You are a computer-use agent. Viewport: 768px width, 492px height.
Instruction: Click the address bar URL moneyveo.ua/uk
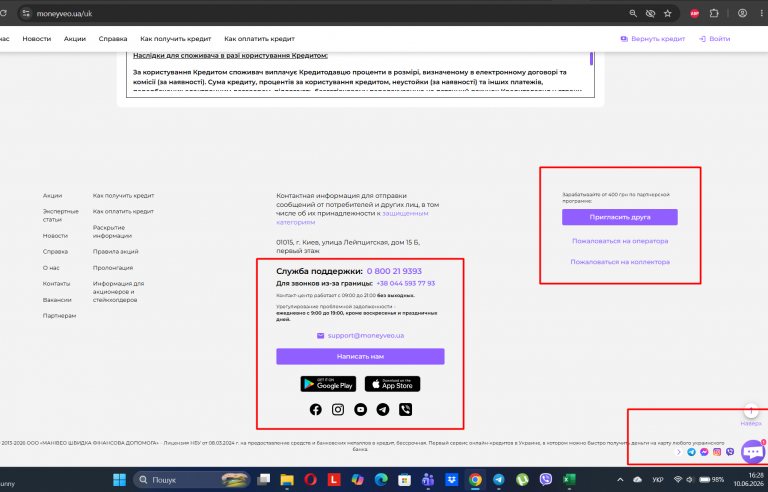65,14
